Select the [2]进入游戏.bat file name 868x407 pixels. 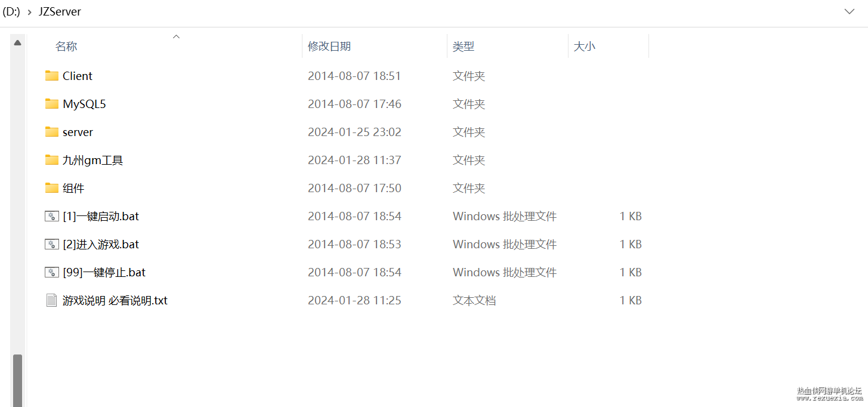(101, 244)
